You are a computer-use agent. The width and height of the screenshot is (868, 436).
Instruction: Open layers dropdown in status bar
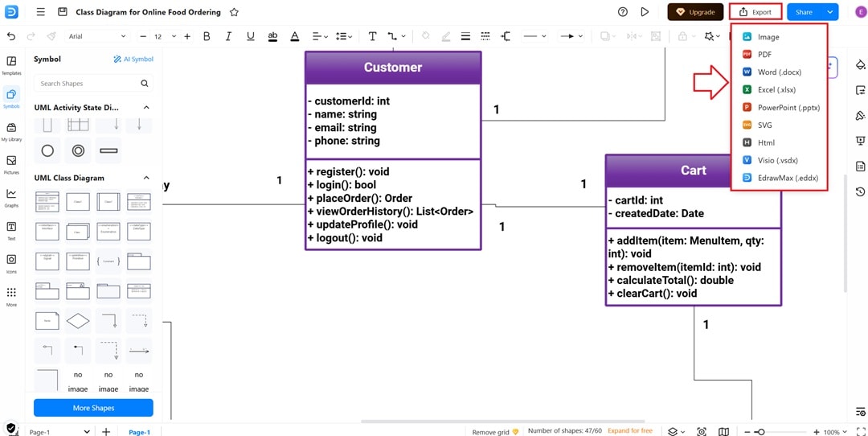675,431
